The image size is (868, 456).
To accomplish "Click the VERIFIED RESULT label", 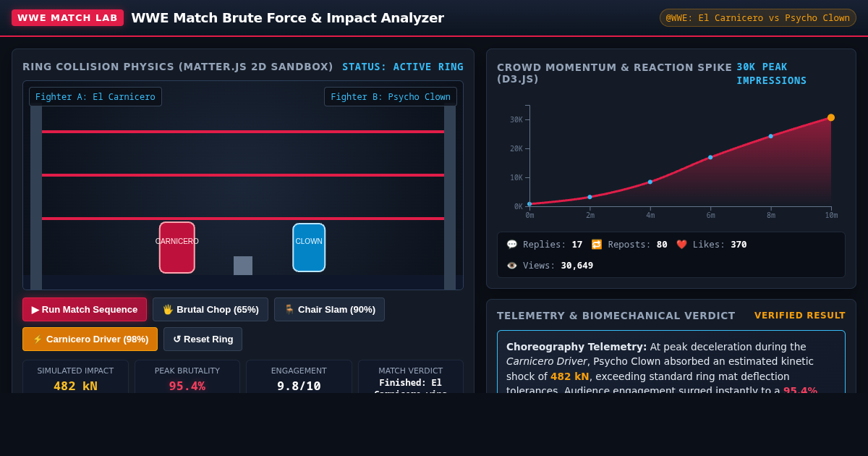I will point(800,316).
